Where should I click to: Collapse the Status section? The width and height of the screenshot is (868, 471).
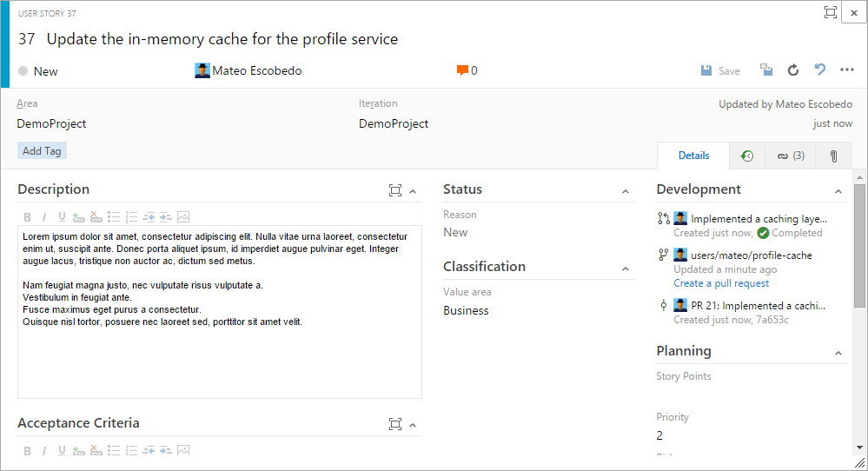pos(626,191)
